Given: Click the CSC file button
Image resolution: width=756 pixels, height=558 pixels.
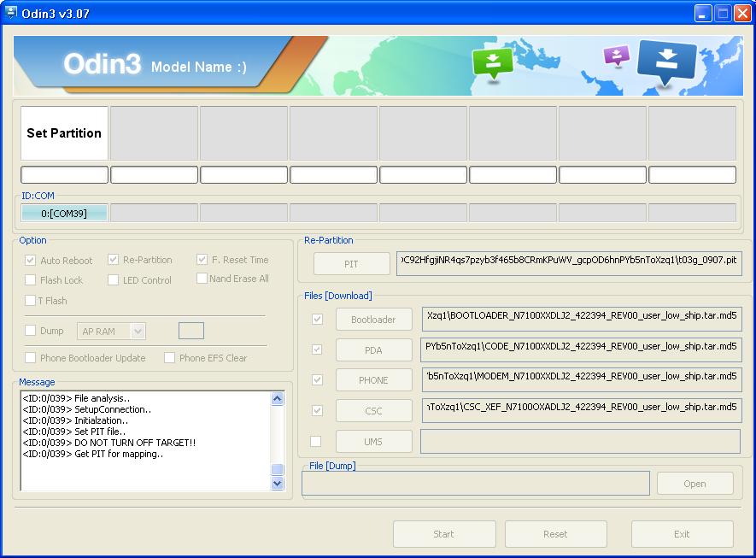Looking at the screenshot, I should tap(373, 411).
